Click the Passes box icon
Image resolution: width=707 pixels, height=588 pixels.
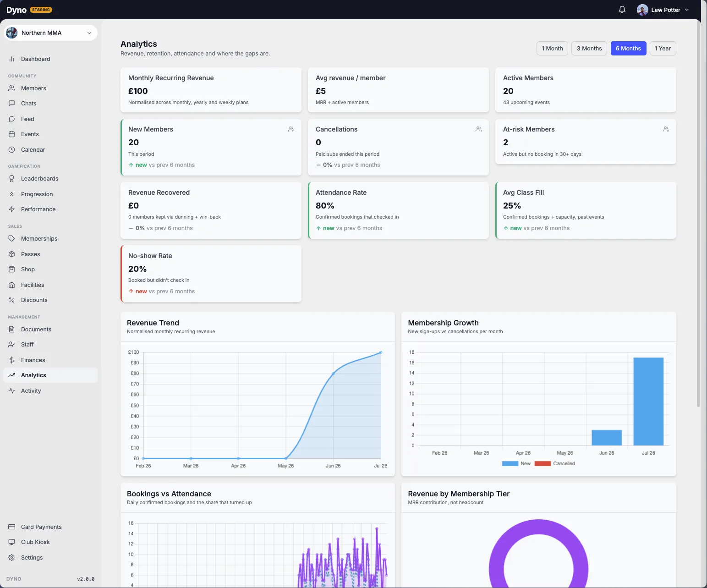pyautogui.click(x=12, y=254)
